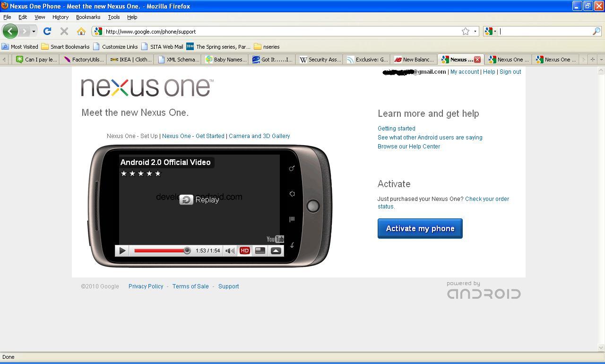Expand the video player pop-up menu arrow
The width and height of the screenshot is (605, 364).
pyautogui.click(x=276, y=251)
